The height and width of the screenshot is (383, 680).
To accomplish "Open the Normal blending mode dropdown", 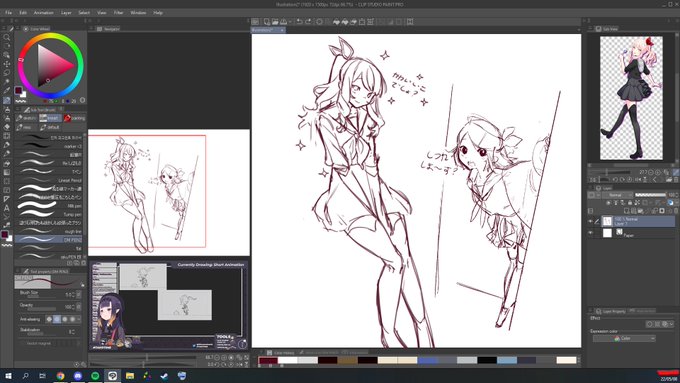I will coord(618,195).
